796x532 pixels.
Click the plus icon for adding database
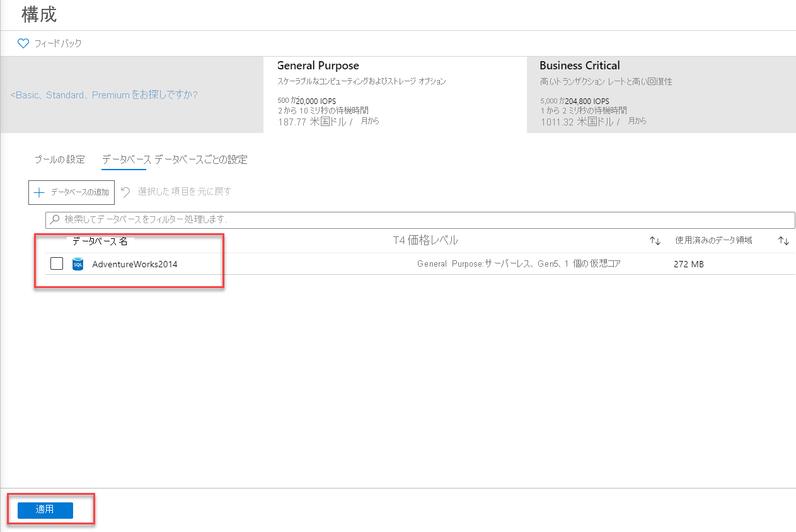coord(39,192)
